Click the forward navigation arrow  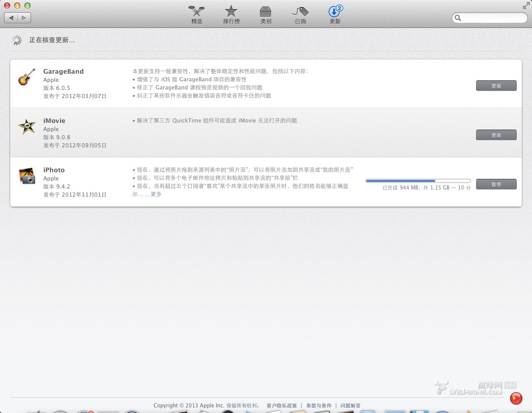coord(24,18)
